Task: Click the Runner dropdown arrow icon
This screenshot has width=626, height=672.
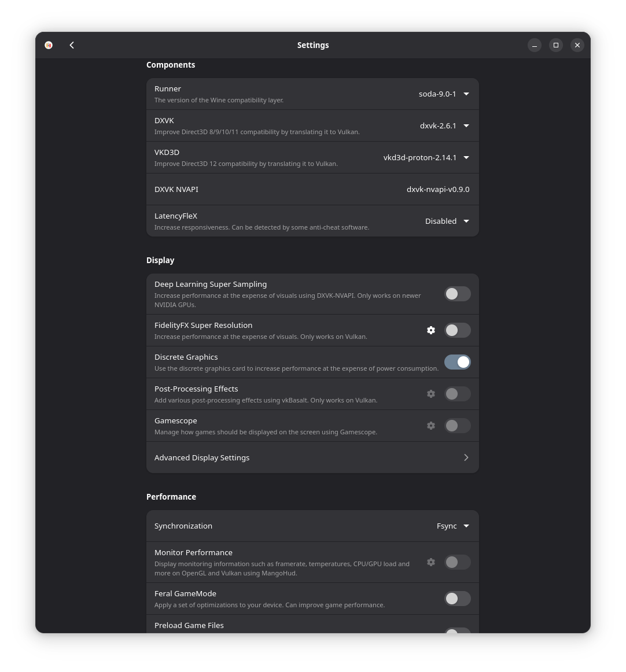Action: [466, 94]
